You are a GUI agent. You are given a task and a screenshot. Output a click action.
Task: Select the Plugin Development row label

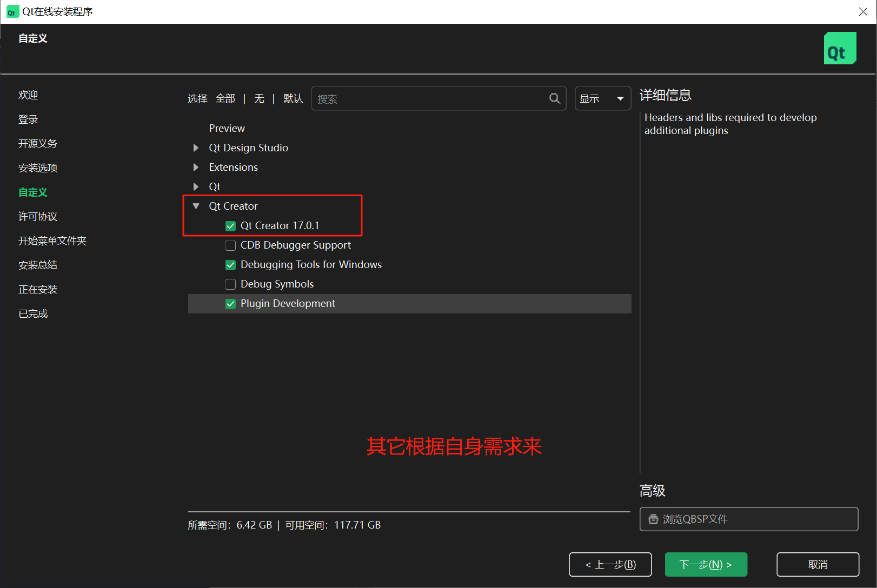288,304
